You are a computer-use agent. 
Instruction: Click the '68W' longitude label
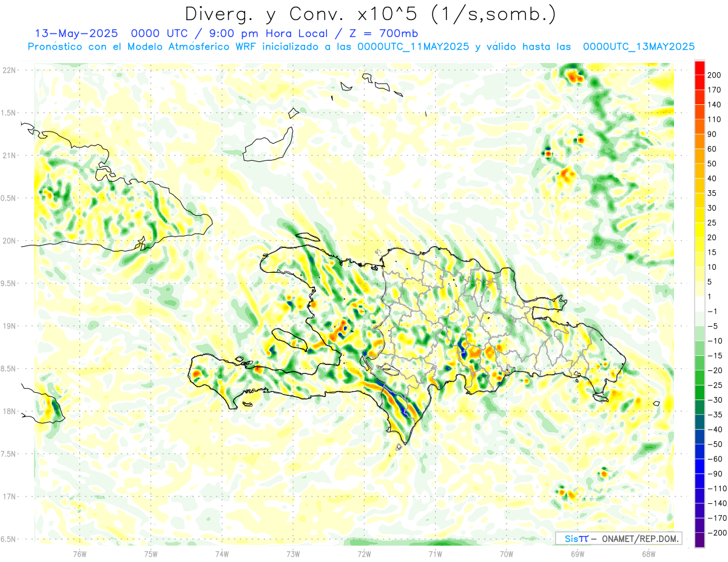648,553
